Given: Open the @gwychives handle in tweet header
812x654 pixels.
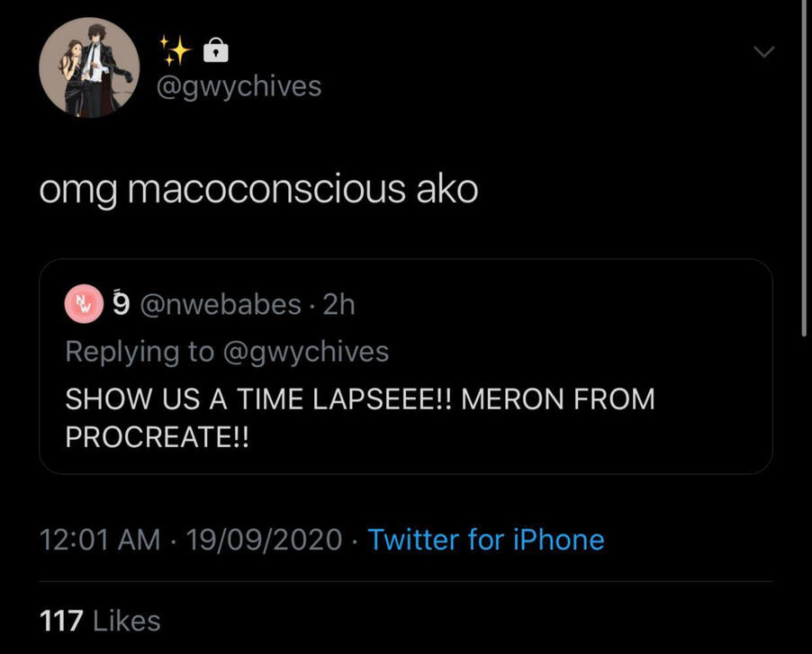Looking at the screenshot, I should click(240, 86).
